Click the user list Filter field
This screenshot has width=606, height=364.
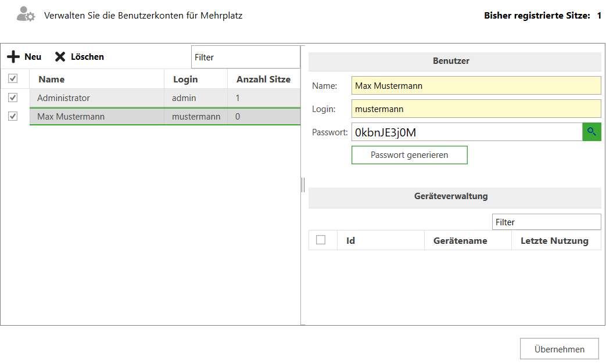click(245, 57)
